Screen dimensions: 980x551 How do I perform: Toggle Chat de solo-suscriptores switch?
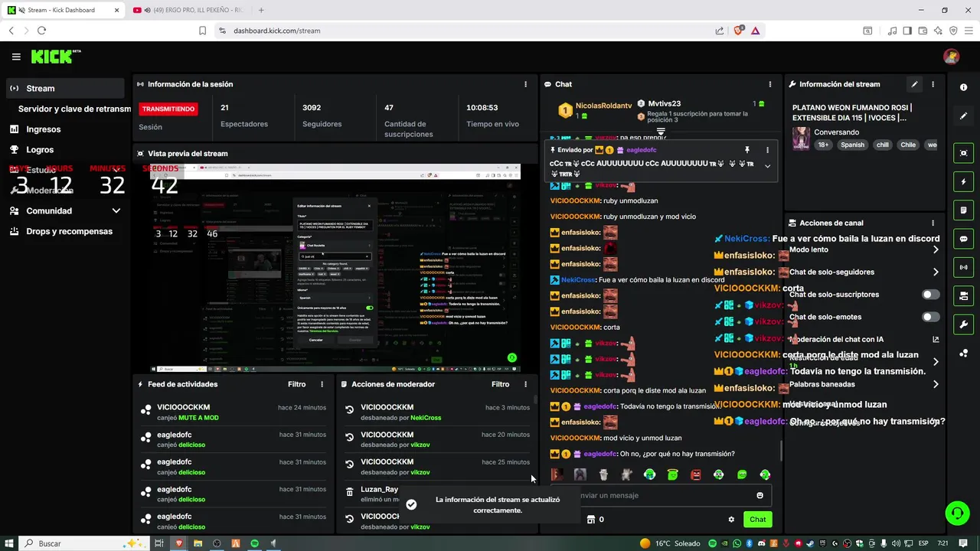(x=930, y=295)
